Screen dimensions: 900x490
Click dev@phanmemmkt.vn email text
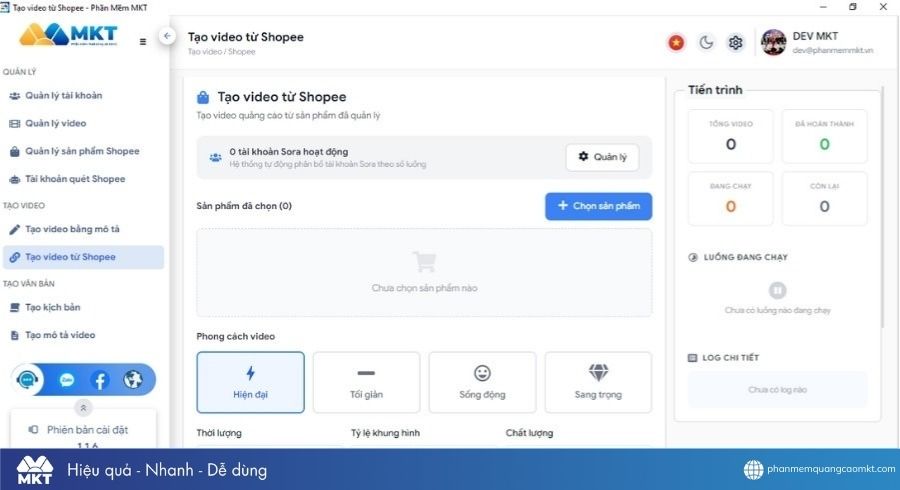[833, 50]
